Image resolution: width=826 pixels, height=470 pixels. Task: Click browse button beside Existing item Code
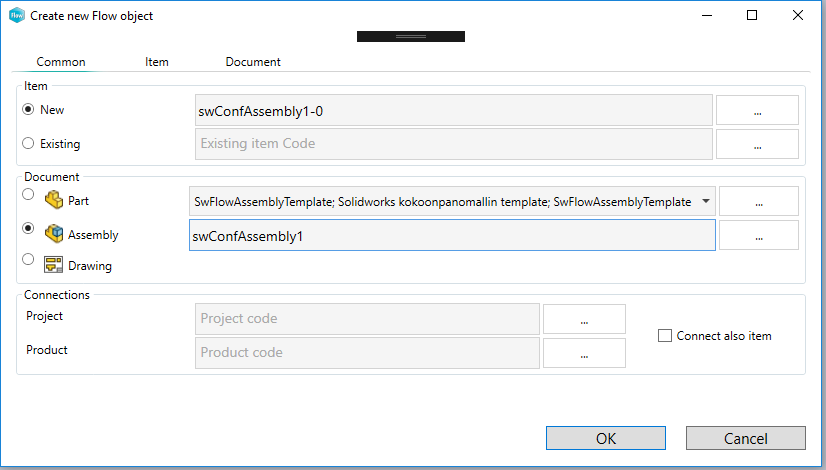(x=757, y=144)
